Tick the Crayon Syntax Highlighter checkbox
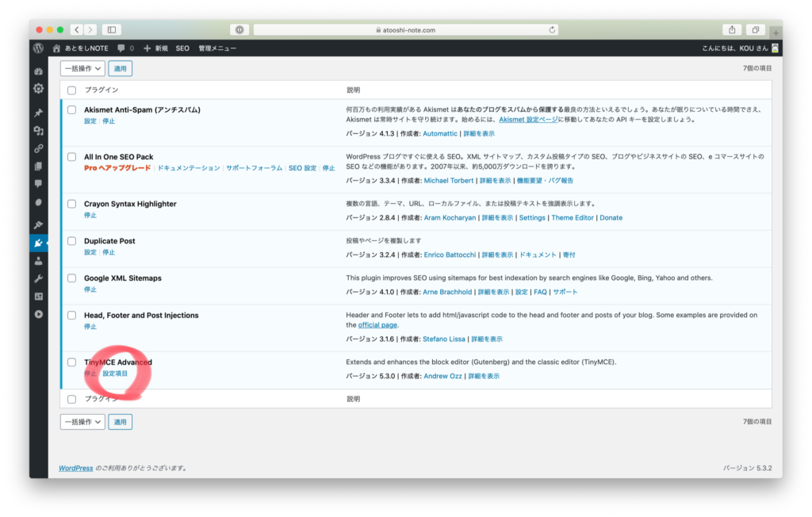The width and height of the screenshot is (812, 517). [71, 204]
